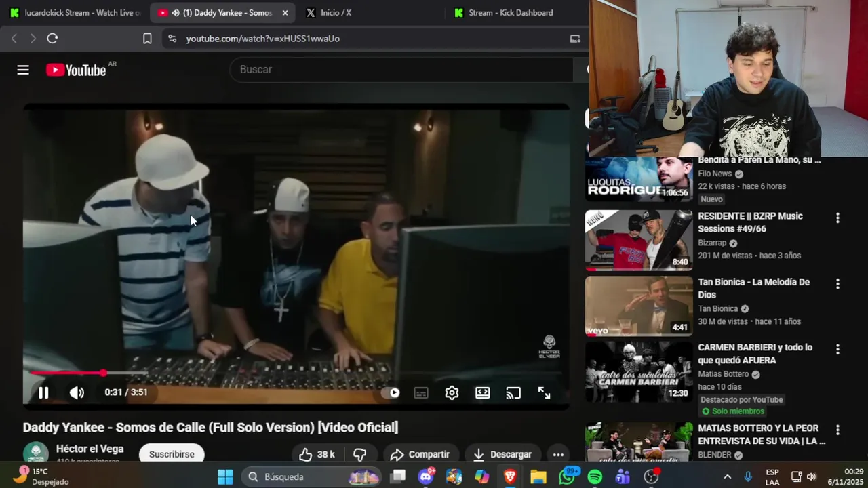Bookmark this page

tap(147, 39)
